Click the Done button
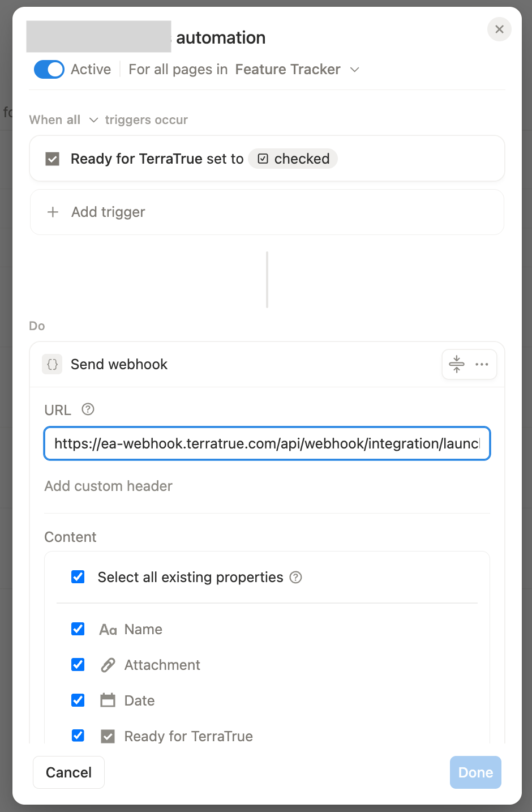Viewport: 532px width, 812px height. coord(475,772)
